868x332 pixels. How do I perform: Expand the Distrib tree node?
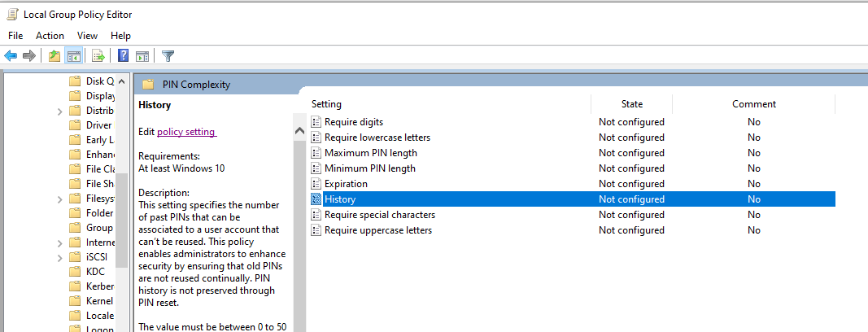[59, 111]
